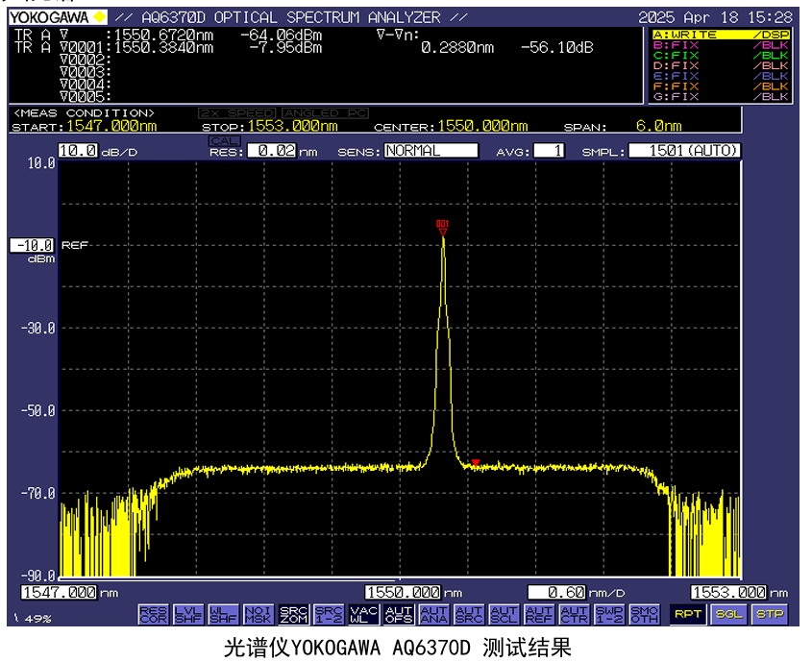Click the 1547.000 nm start axis box
The height and width of the screenshot is (662, 812).
coord(59,592)
